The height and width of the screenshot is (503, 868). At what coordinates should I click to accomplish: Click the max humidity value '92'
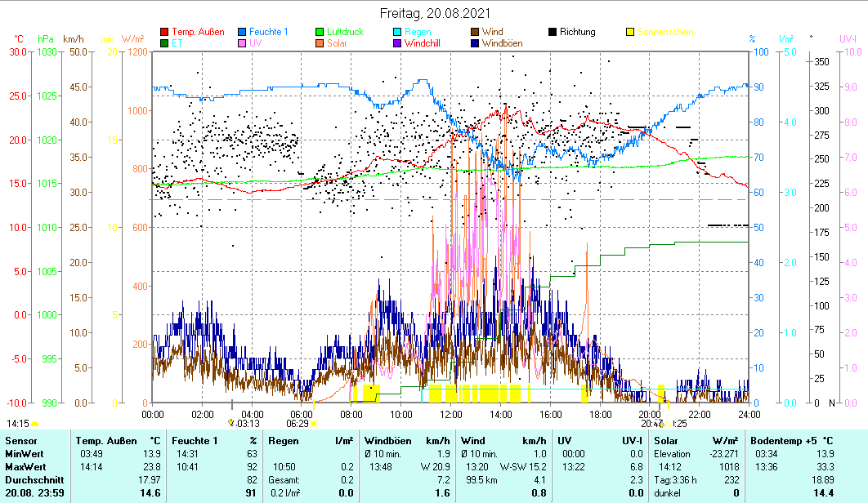pyautogui.click(x=252, y=467)
